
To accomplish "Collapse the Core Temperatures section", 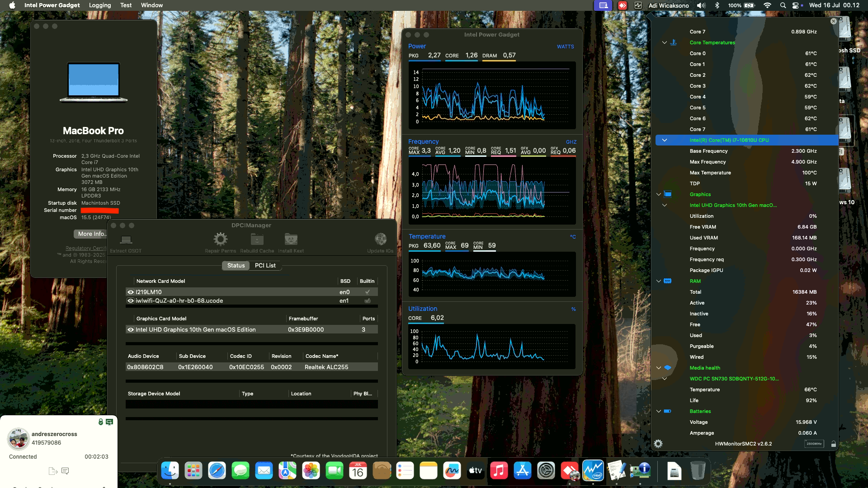I will [665, 42].
